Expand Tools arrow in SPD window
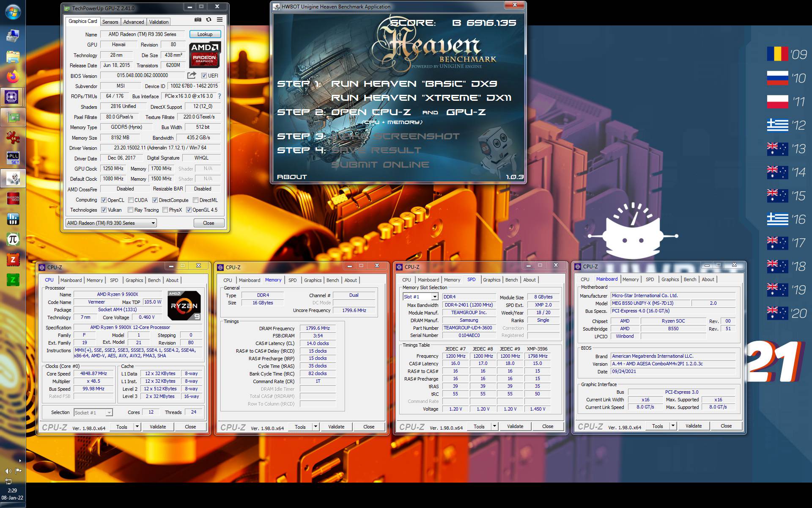The image size is (812, 508). pyautogui.click(x=495, y=426)
